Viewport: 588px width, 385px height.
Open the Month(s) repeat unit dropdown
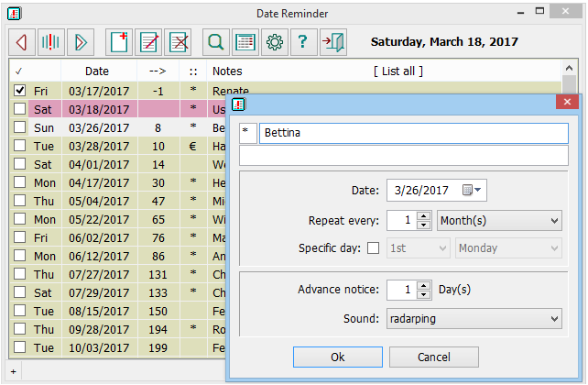point(499,221)
